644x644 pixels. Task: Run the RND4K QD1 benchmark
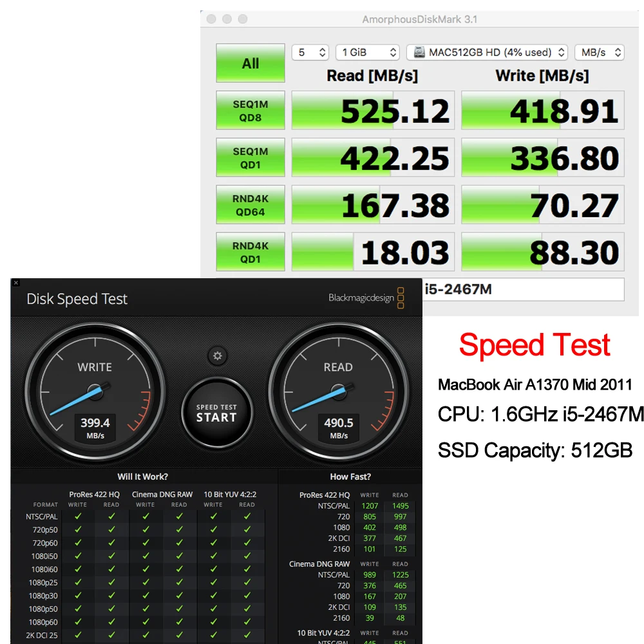[250, 252]
